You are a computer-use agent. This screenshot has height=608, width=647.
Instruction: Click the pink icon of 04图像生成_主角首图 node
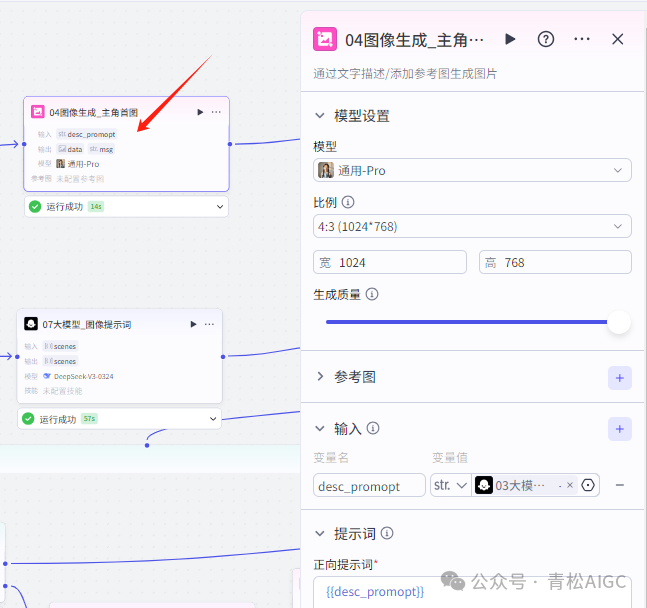click(x=38, y=111)
